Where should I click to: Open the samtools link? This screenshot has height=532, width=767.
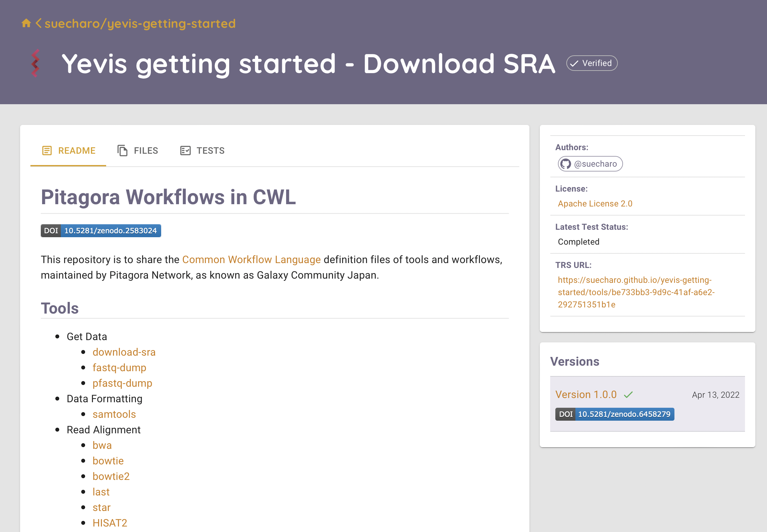114,414
